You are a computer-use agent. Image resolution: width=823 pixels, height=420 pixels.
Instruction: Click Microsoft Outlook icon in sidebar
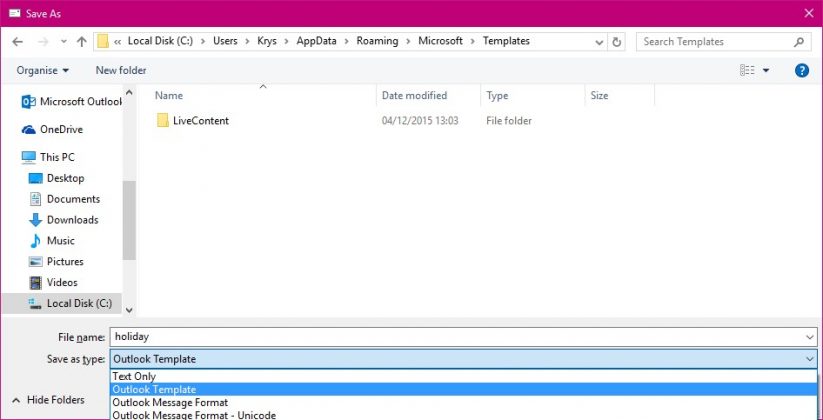28,101
